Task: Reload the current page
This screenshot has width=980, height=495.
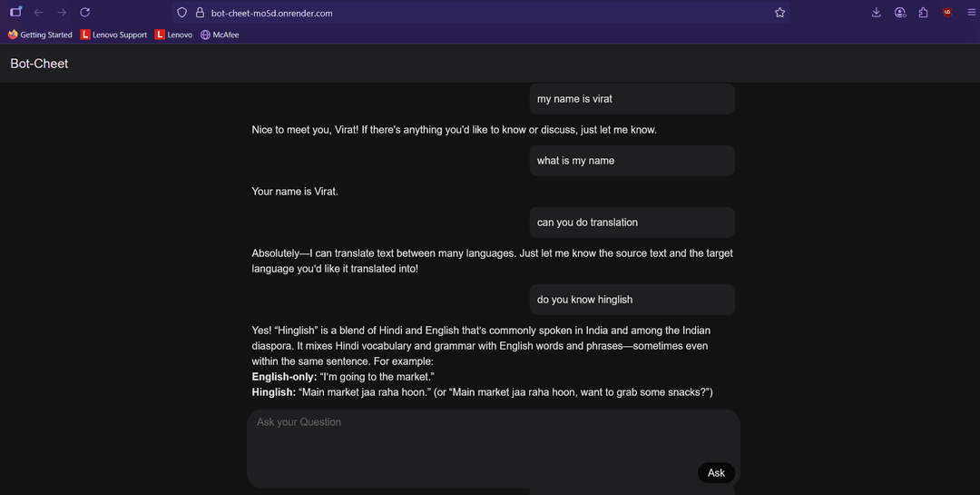Action: coord(84,13)
